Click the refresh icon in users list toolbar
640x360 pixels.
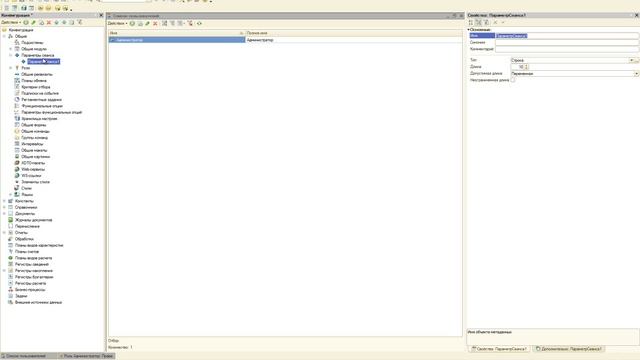pos(200,24)
